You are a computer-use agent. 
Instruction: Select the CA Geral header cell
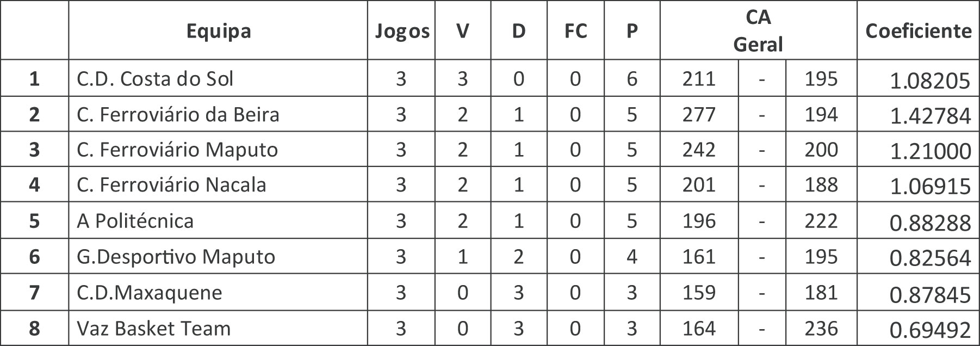tap(758, 31)
